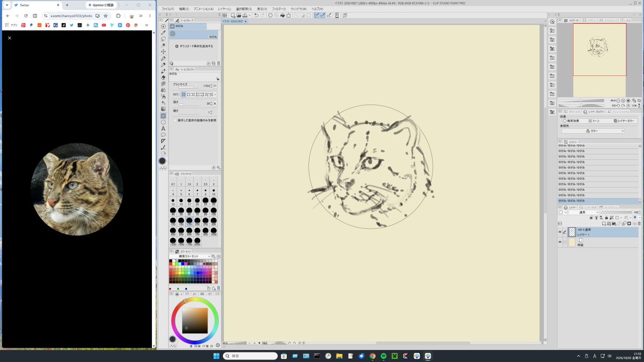Image resolution: width=644 pixels, height=362 pixels.
Task: Select the Gradient tool
Action: pos(163,109)
